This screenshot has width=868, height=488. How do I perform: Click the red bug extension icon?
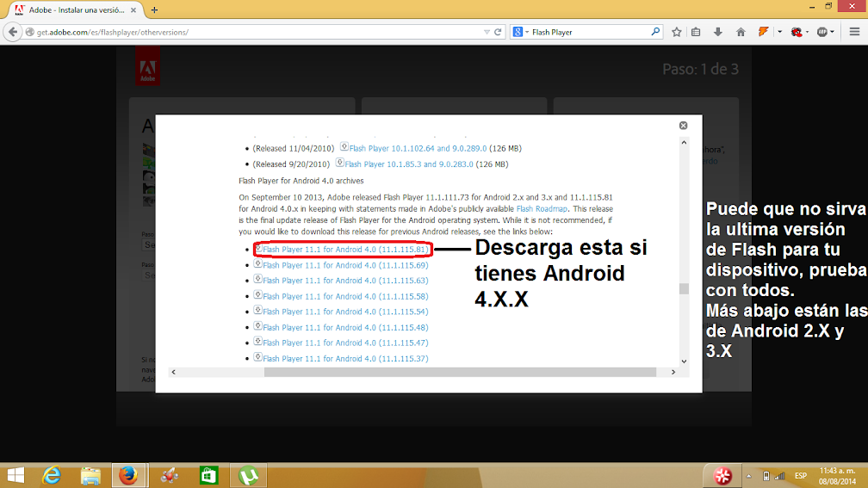(797, 32)
